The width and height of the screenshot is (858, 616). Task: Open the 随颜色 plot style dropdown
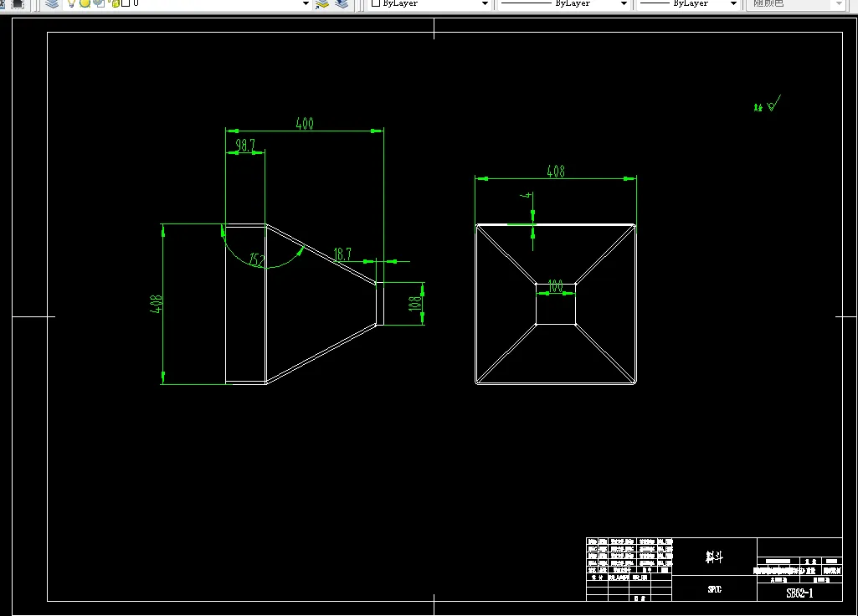(840, 4)
